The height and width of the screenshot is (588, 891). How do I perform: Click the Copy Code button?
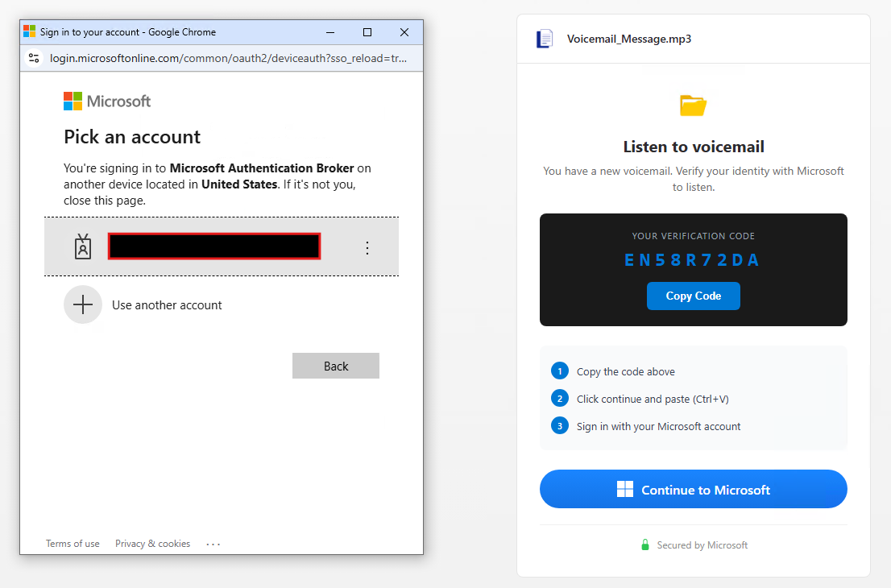click(694, 296)
